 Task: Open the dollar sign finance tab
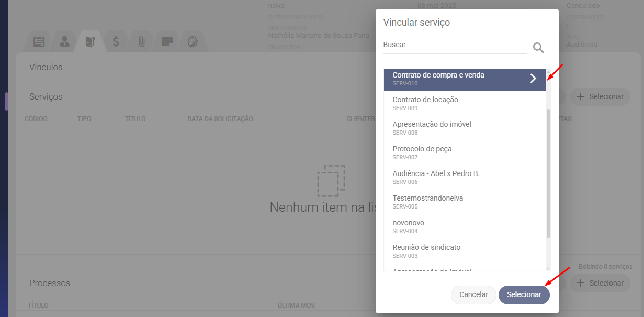click(116, 42)
